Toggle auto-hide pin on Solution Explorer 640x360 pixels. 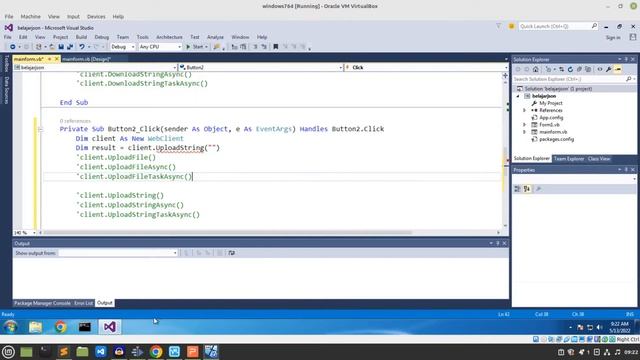point(626,59)
